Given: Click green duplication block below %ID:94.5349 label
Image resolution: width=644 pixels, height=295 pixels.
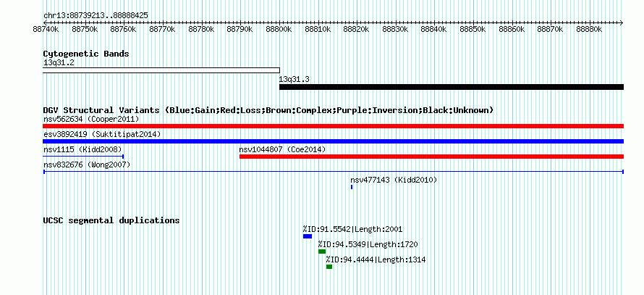Looking at the screenshot, I should point(322,252).
